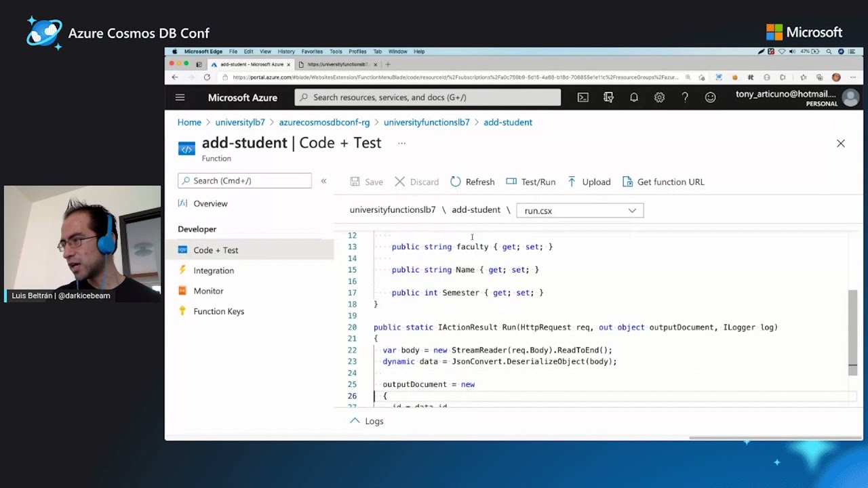Click line number 23 in the editor gutter
868x488 pixels.
[352, 362]
